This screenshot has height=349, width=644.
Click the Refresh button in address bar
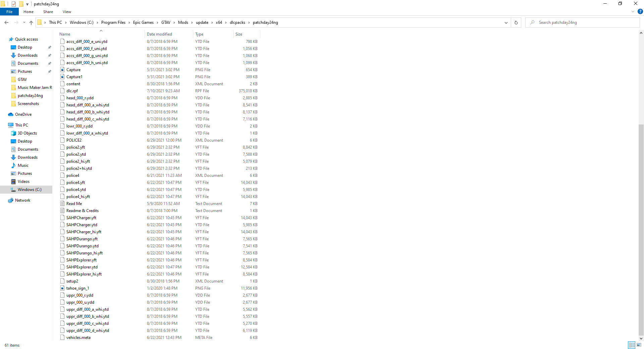click(516, 22)
